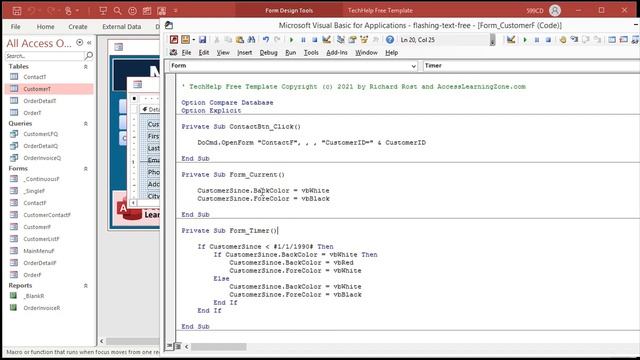Click the Reset stop icon in VBA toolbar
The width and height of the screenshot is (640, 360).
point(315,40)
